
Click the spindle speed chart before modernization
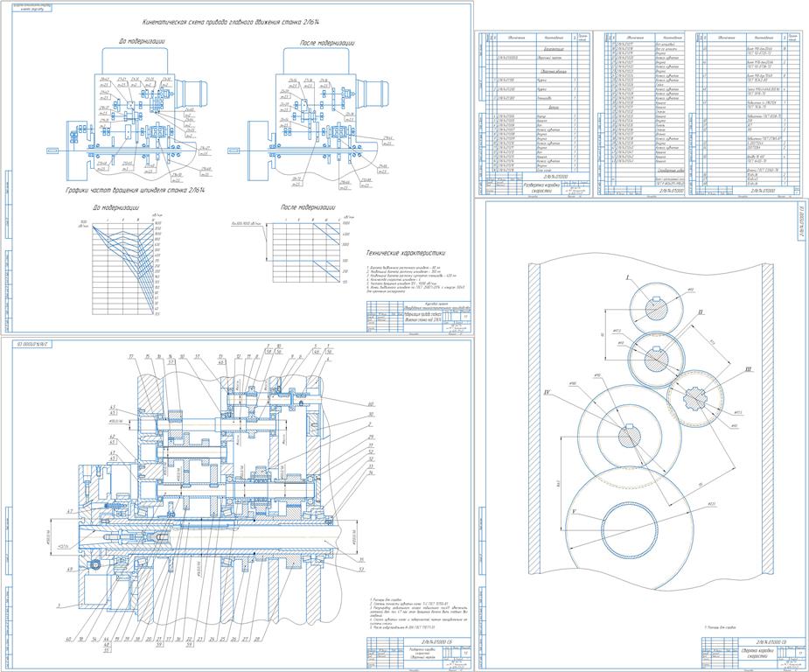pyautogui.click(x=124, y=268)
